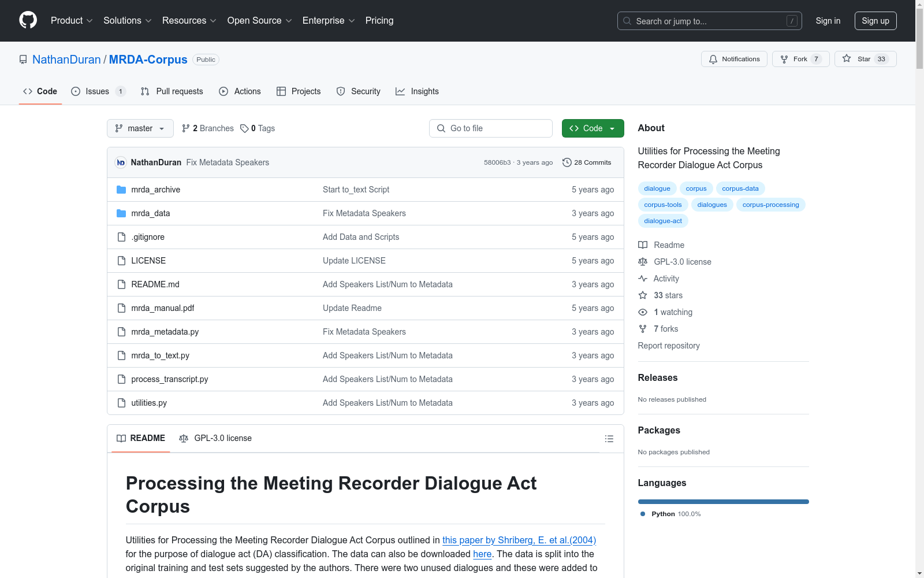This screenshot has width=924, height=578.
Task: Fork the repository
Action: [800, 59]
